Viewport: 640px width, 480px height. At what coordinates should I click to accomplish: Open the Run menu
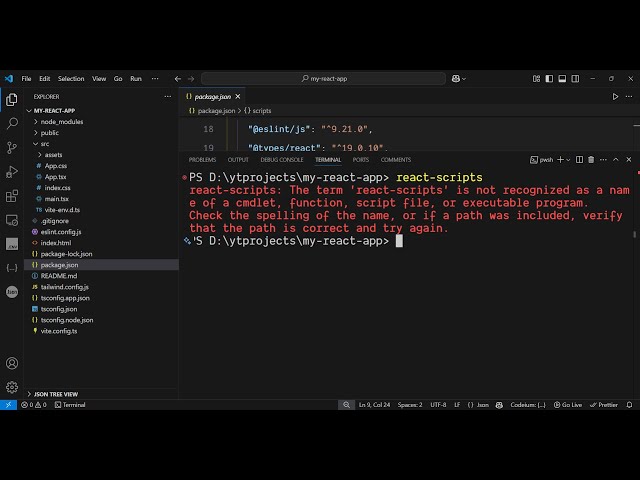pyautogui.click(x=136, y=79)
